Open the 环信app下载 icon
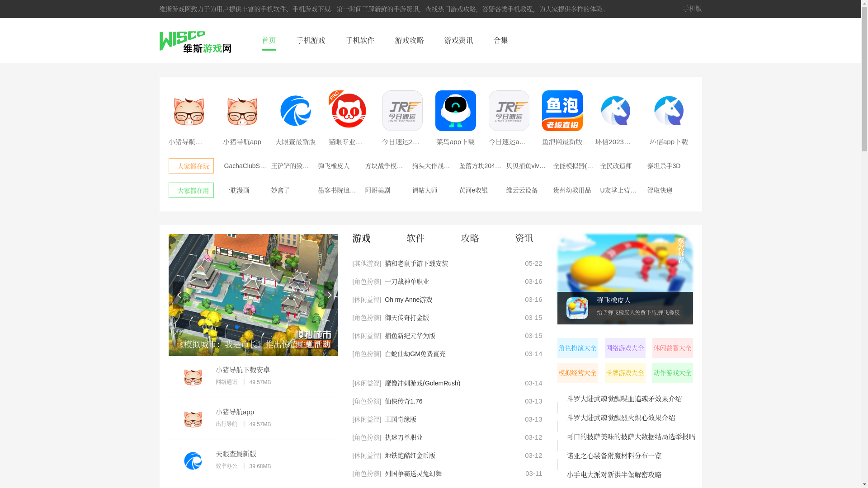868x488 pixels. click(x=669, y=111)
